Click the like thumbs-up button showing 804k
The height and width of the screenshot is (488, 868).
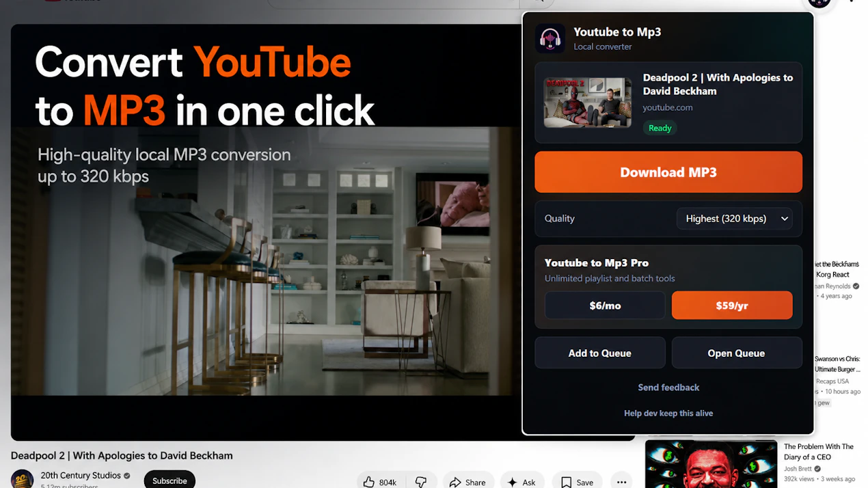380,482
